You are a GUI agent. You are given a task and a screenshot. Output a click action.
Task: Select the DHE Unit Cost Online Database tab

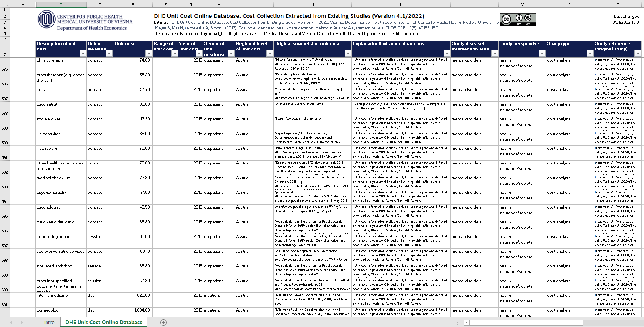click(x=104, y=322)
